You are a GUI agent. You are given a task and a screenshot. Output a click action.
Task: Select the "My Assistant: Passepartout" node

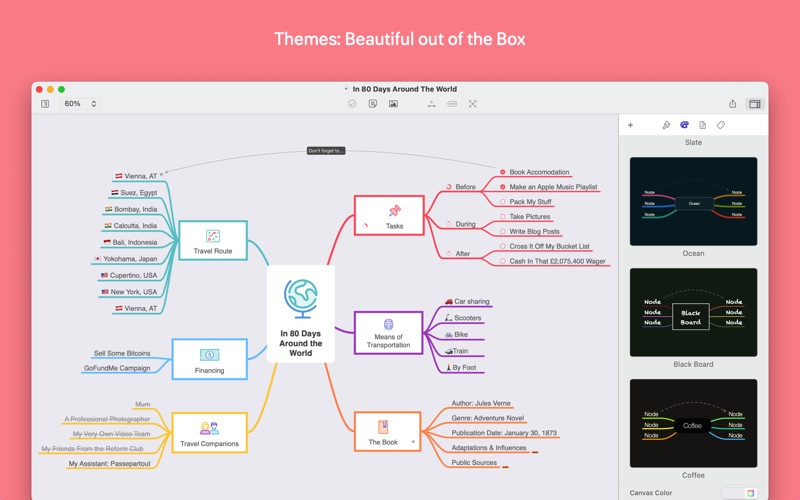tap(109, 463)
